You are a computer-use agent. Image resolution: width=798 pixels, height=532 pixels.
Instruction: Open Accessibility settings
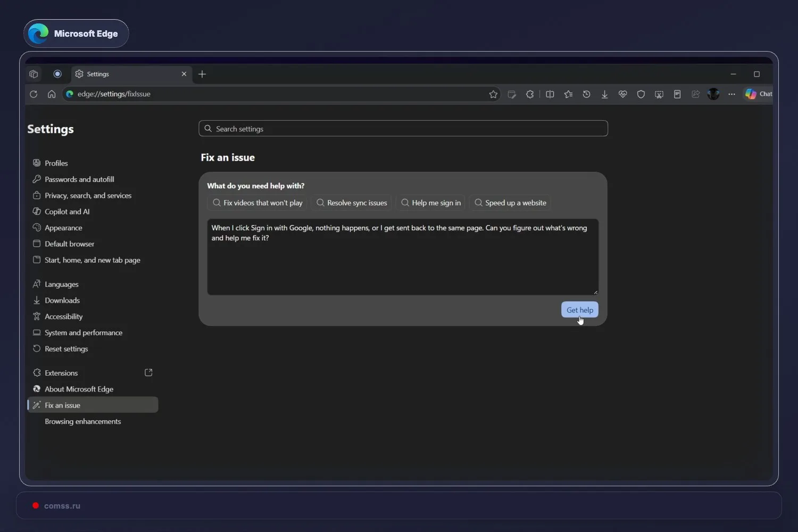(x=93, y=317)
